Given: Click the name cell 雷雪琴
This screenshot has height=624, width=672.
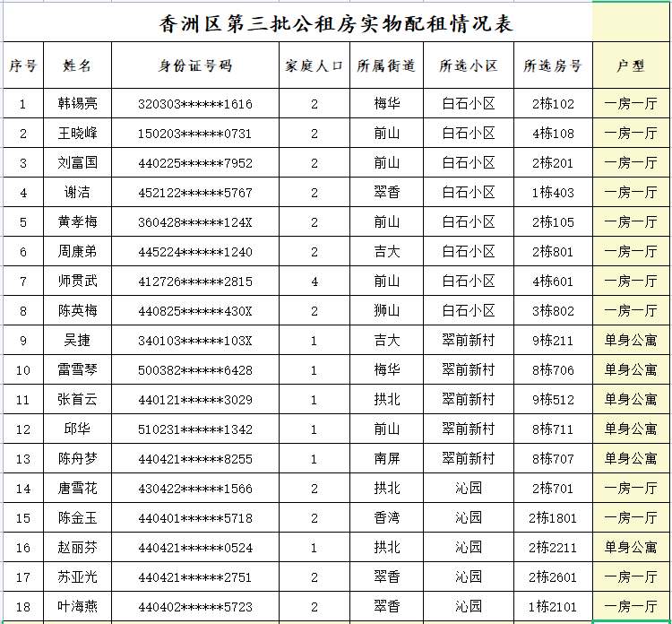Looking at the screenshot, I should click(x=77, y=370).
